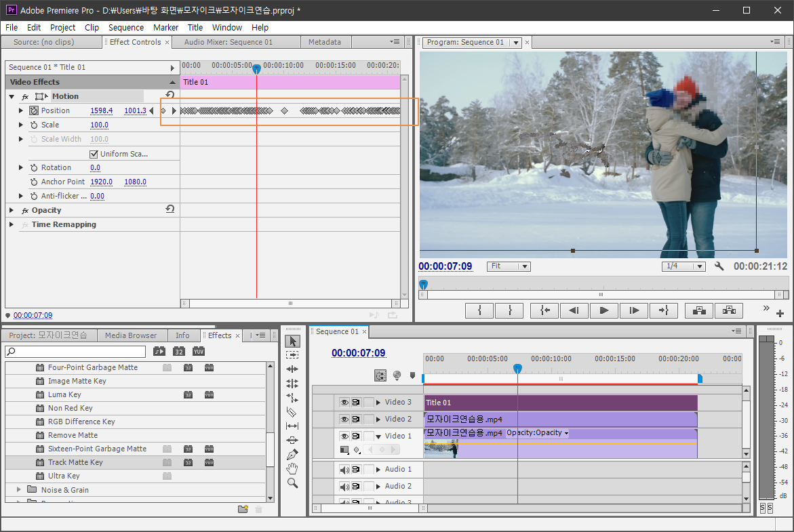The width and height of the screenshot is (794, 532).
Task: Select the Ripple Edit tool
Action: click(292, 369)
